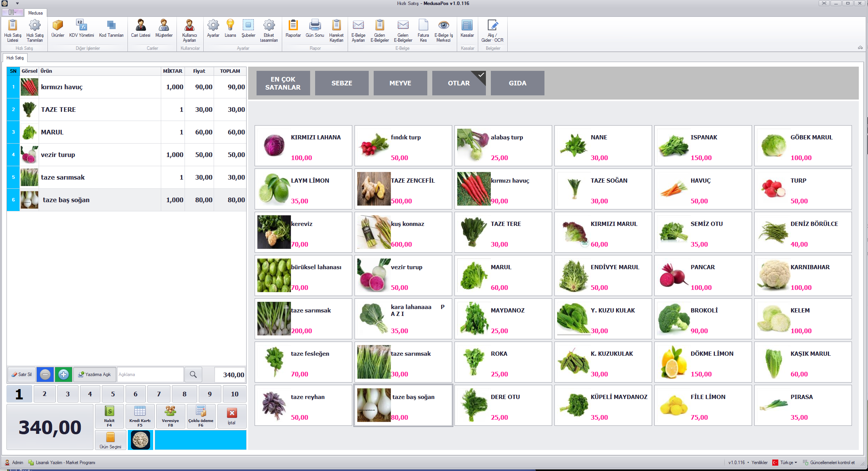Open Alış / Gider OCR tool
This screenshot has height=471, width=868.
tap(492, 31)
